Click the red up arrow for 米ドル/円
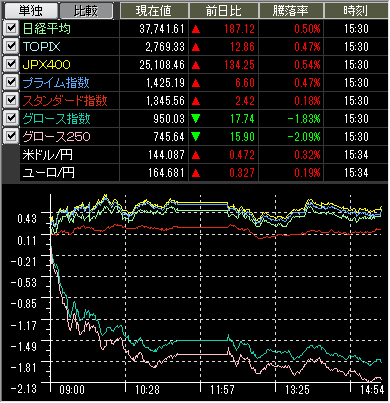The image size is (390, 403). [x=196, y=155]
